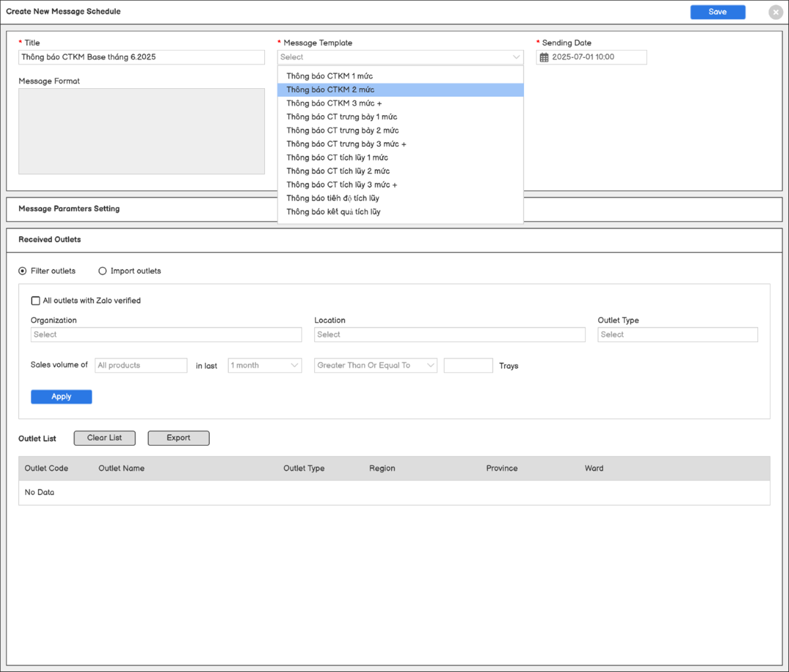The image size is (789, 672).
Task: Click the Outlet Type select field
Action: coord(677,335)
